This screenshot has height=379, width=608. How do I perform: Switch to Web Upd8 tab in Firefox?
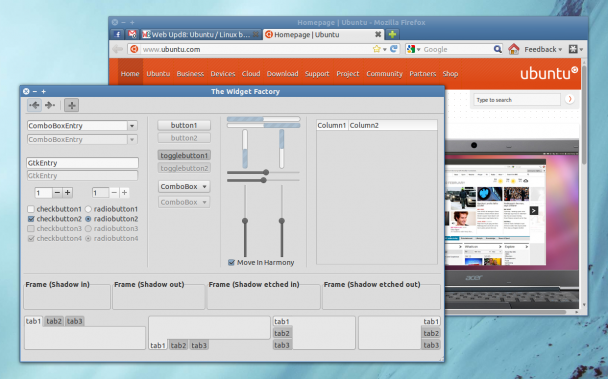click(200, 35)
